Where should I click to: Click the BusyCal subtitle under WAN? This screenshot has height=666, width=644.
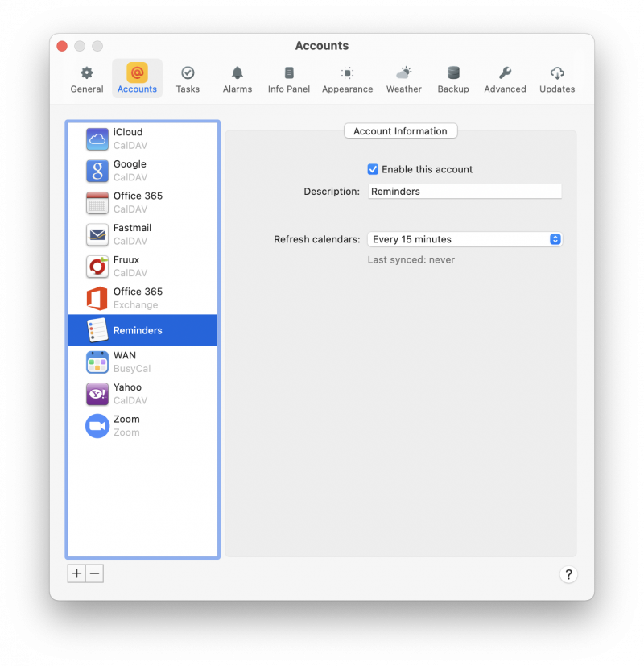131,368
